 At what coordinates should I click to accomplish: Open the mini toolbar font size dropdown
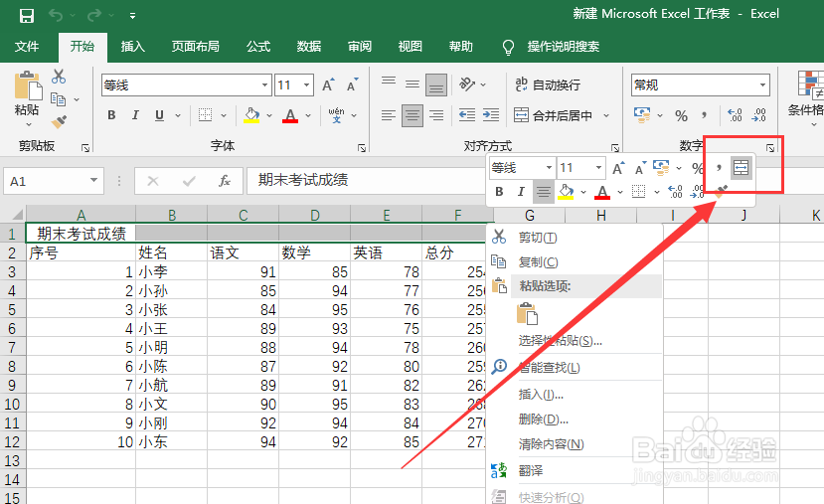point(598,168)
